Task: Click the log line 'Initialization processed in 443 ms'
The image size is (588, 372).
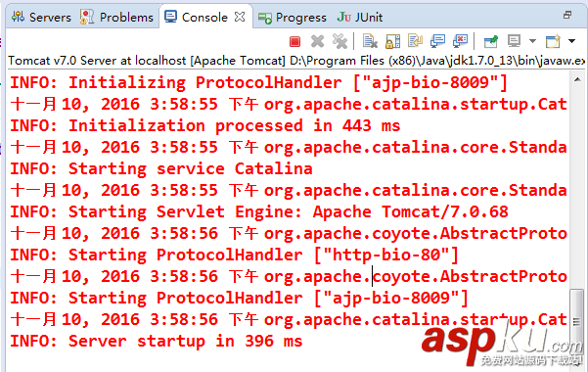Action: (x=204, y=125)
